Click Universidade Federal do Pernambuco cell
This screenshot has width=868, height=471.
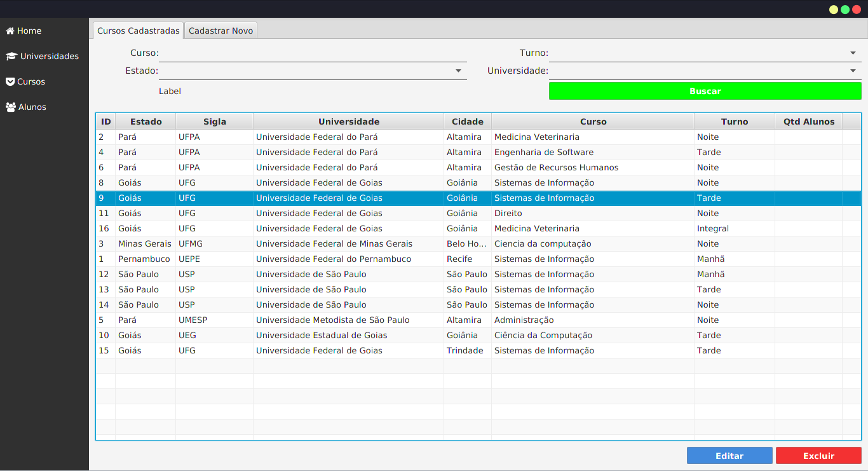349,259
